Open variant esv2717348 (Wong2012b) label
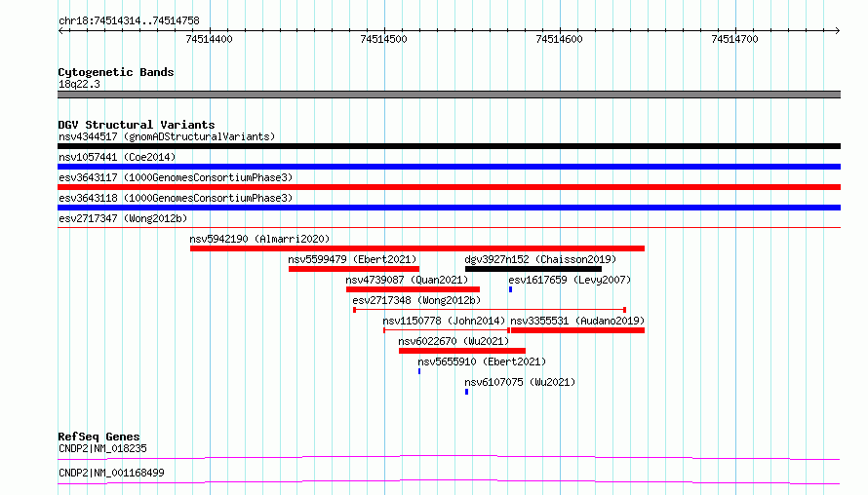The image size is (868, 495). coord(416,300)
